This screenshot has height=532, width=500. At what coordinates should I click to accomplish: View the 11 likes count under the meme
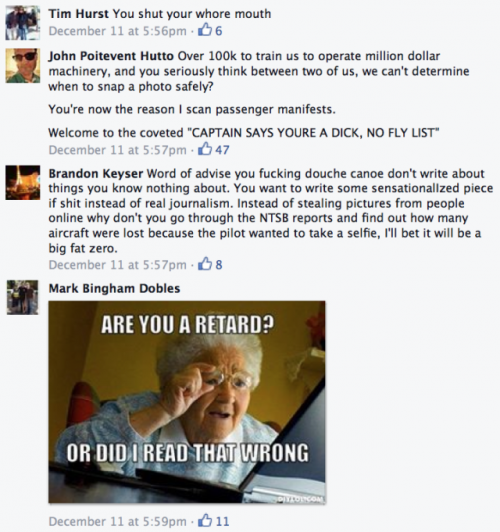tap(222, 521)
